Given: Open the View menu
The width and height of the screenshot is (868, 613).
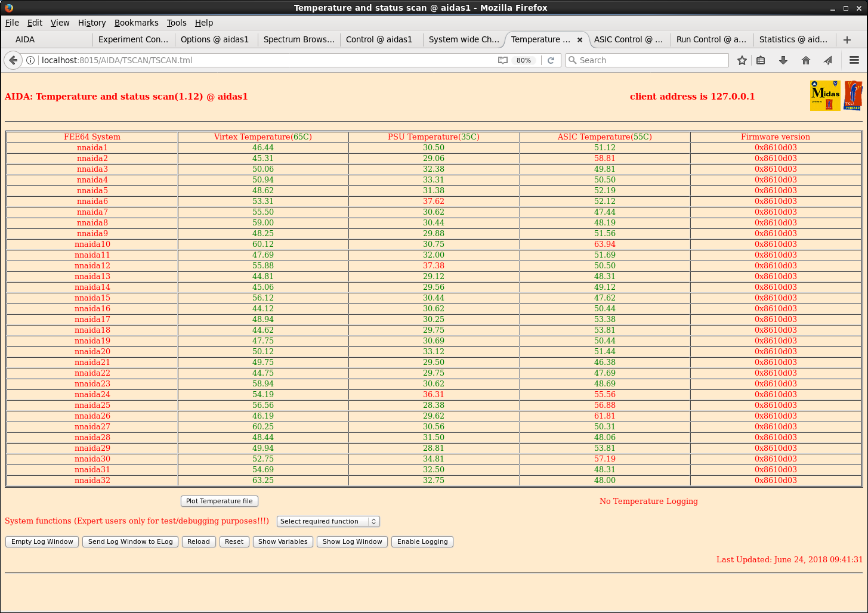Looking at the screenshot, I should pos(60,23).
